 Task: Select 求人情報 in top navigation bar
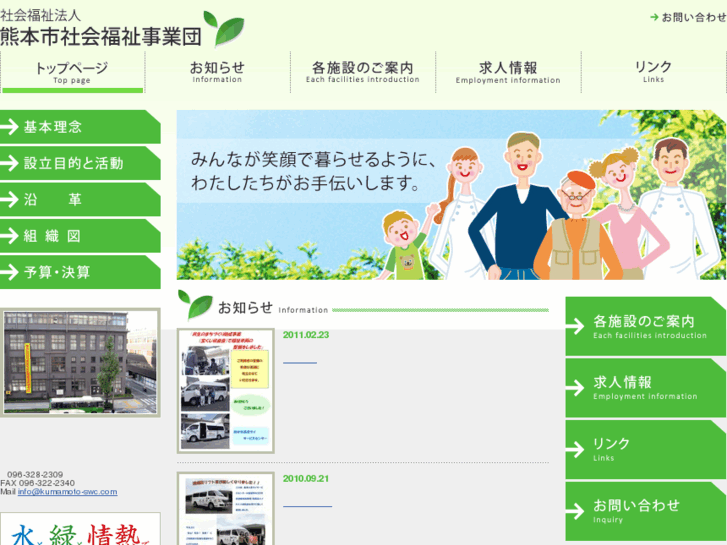(x=508, y=72)
